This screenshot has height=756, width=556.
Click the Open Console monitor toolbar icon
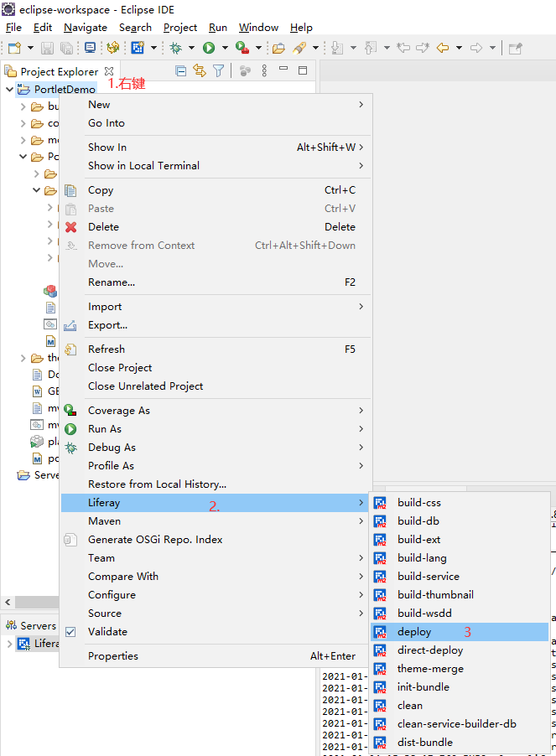[90, 47]
